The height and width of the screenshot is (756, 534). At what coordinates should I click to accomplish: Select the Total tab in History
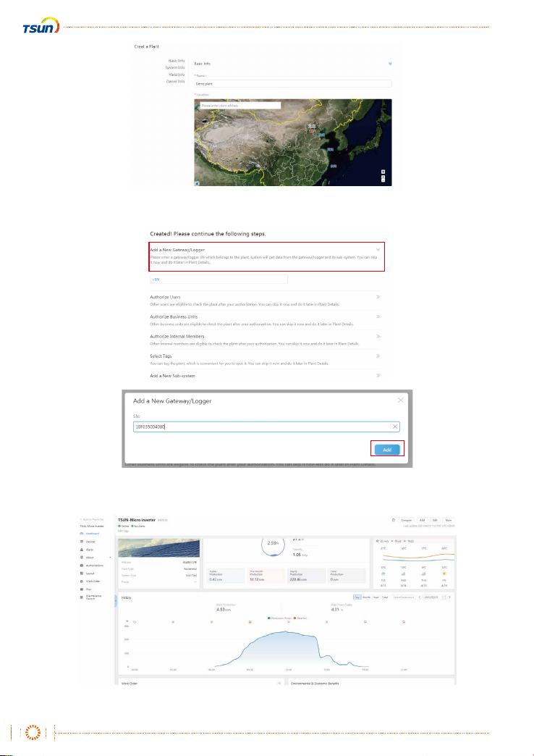point(385,597)
